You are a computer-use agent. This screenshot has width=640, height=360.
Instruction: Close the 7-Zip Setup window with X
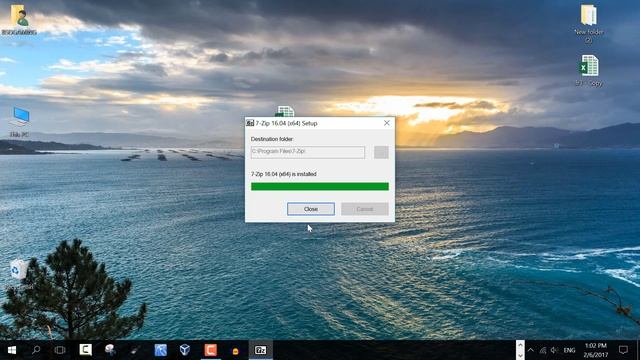(387, 123)
